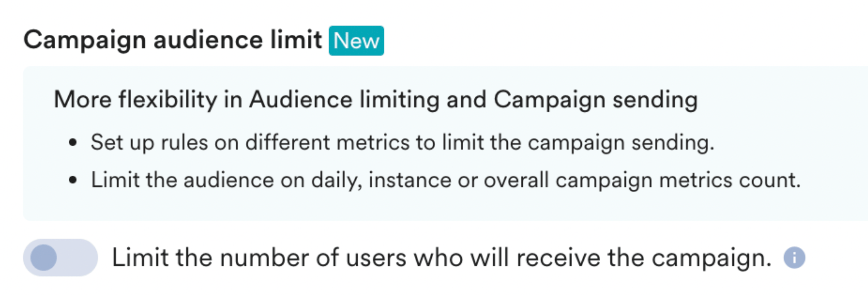This screenshot has width=868, height=295.
Task: Click the word 'limit' before the New badge
Action: coord(296,40)
